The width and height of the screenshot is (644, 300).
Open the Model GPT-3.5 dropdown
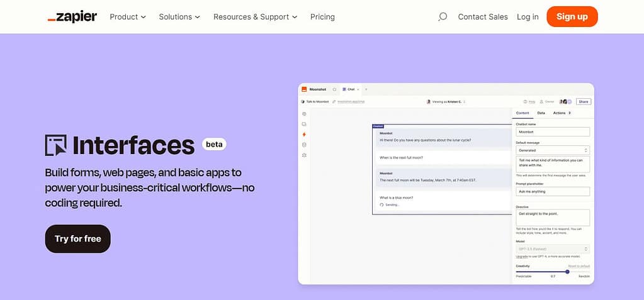[x=553, y=248]
